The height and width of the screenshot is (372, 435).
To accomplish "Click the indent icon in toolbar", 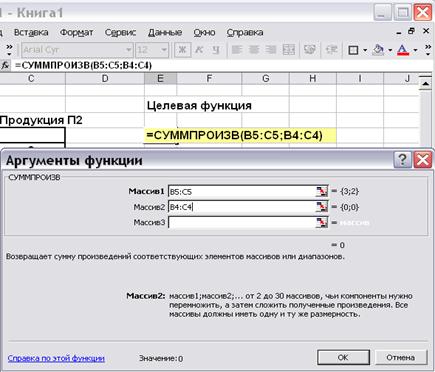I will pyautogui.click(x=331, y=50).
